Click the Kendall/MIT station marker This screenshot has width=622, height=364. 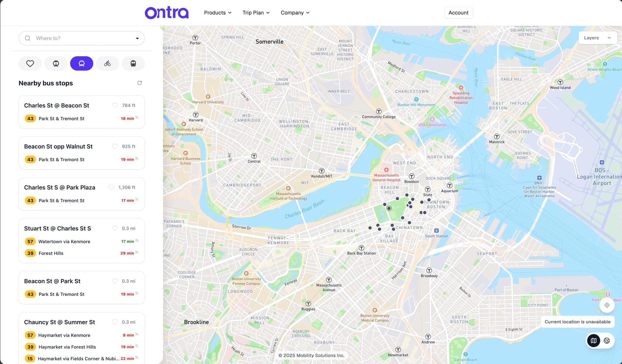tap(322, 171)
